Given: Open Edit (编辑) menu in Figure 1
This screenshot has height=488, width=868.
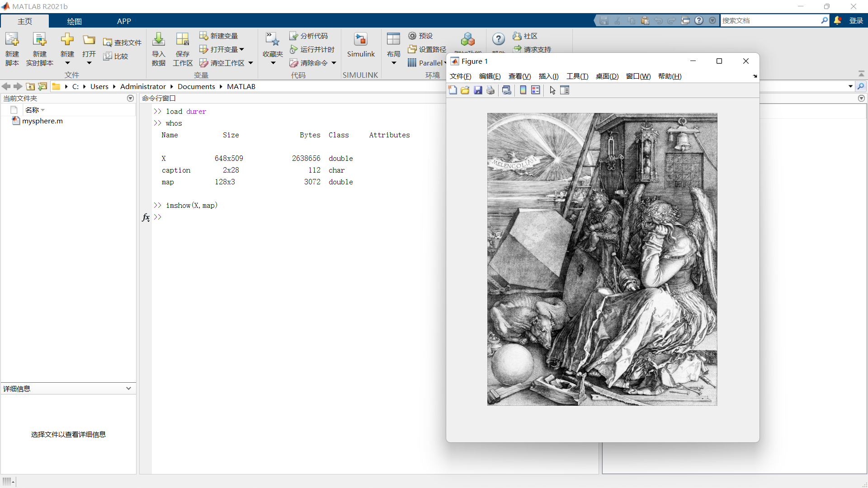Looking at the screenshot, I should pos(490,76).
